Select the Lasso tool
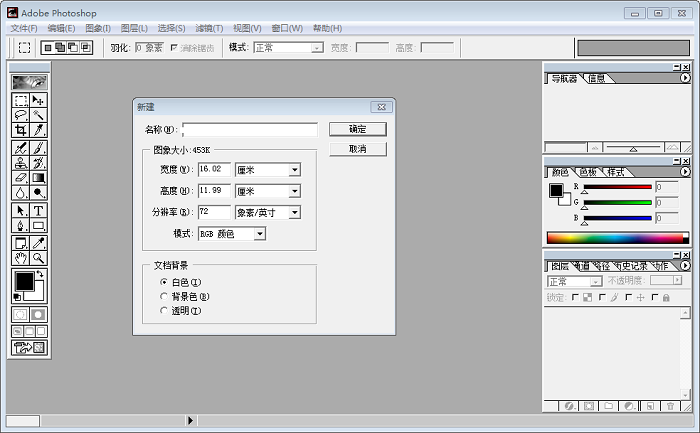 point(21,115)
